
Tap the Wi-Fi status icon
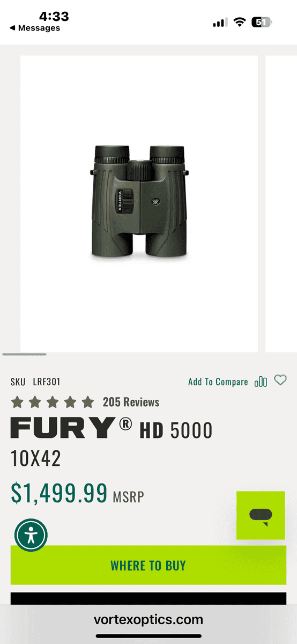point(240,22)
